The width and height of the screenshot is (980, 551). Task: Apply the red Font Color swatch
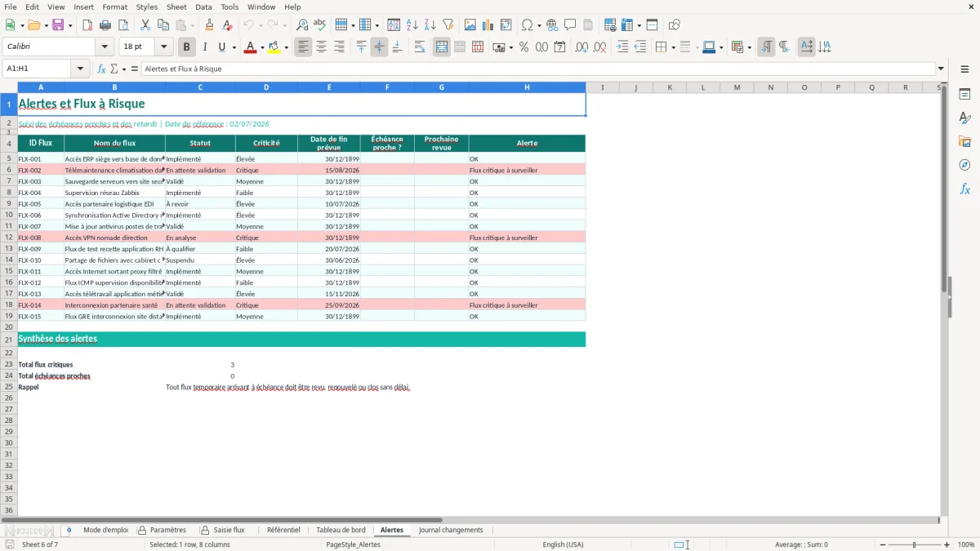pyautogui.click(x=250, y=47)
